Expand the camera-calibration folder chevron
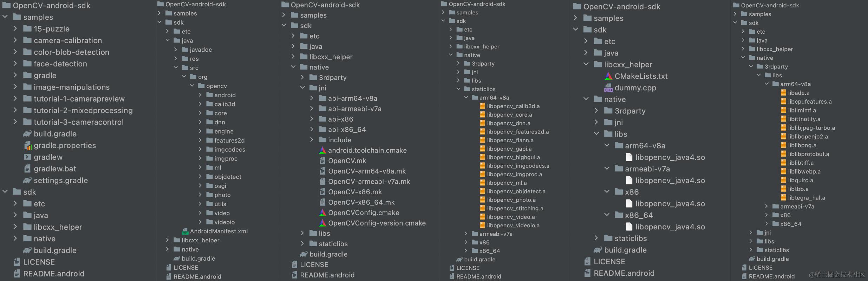 [15, 40]
